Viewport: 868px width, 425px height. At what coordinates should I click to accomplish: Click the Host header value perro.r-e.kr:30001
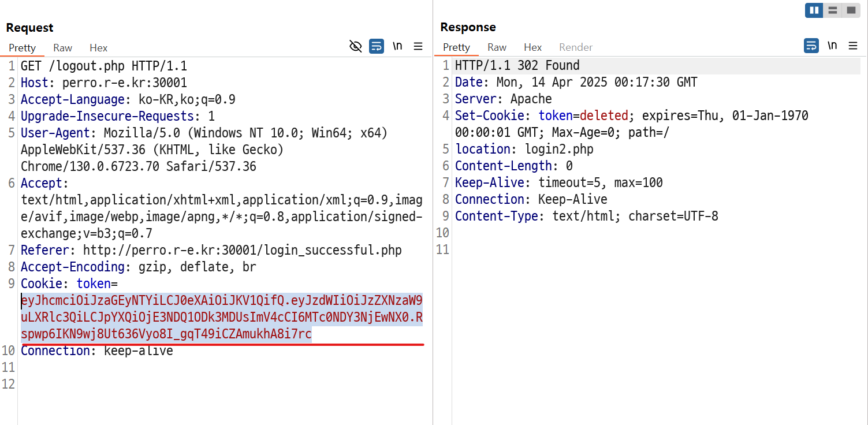pyautogui.click(x=125, y=83)
